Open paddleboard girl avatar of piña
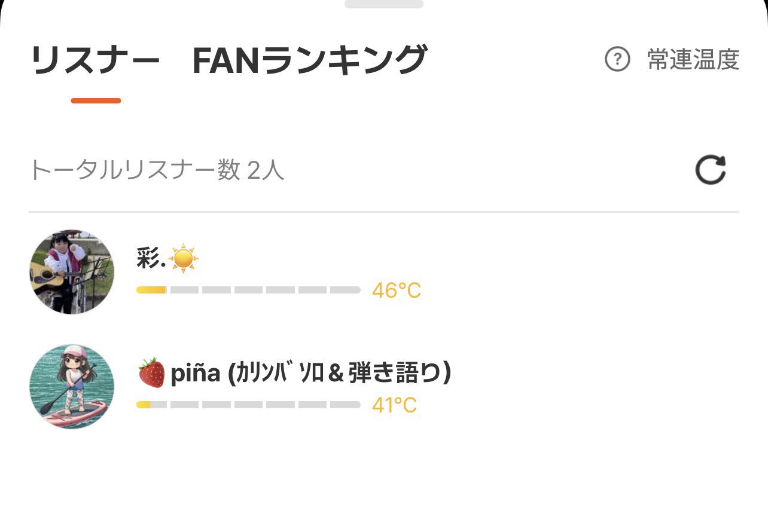Image resolution: width=768 pixels, height=532 pixels. pos(72,386)
